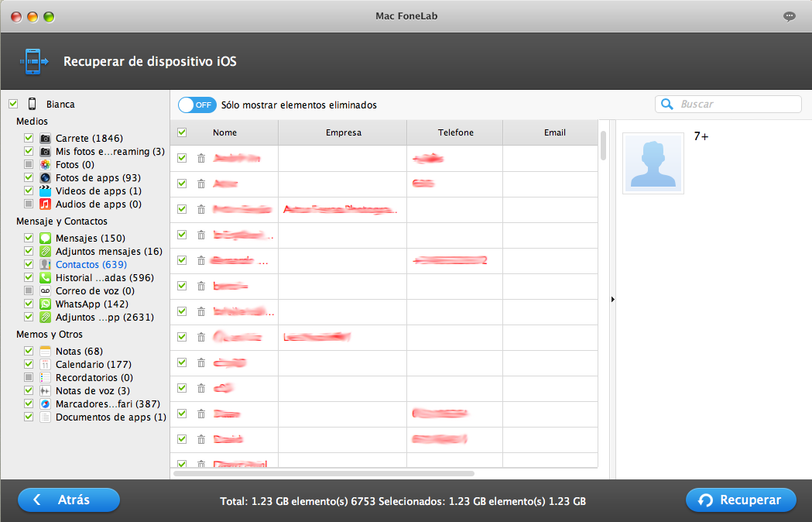
Task: Sort contacts by Email column
Action: pos(555,132)
